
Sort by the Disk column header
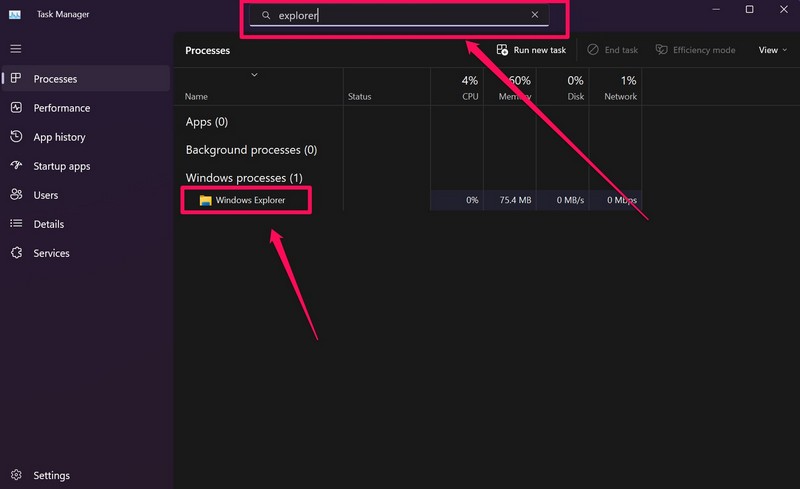574,88
